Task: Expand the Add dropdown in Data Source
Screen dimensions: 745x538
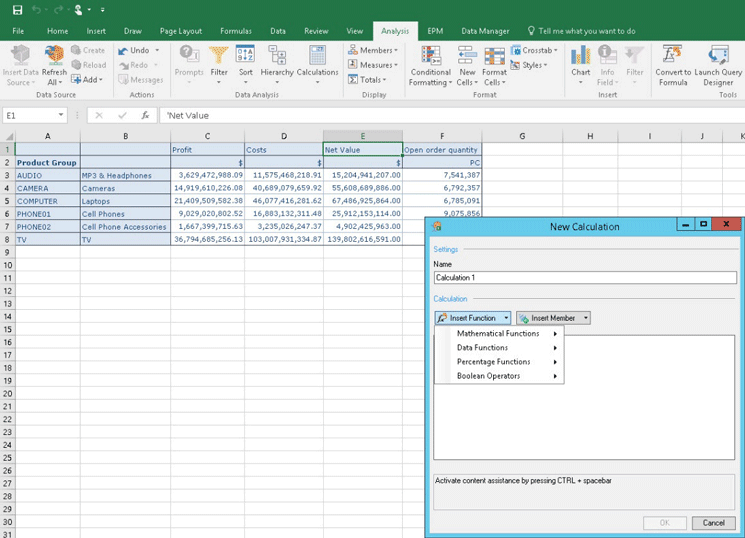Action: click(101, 79)
